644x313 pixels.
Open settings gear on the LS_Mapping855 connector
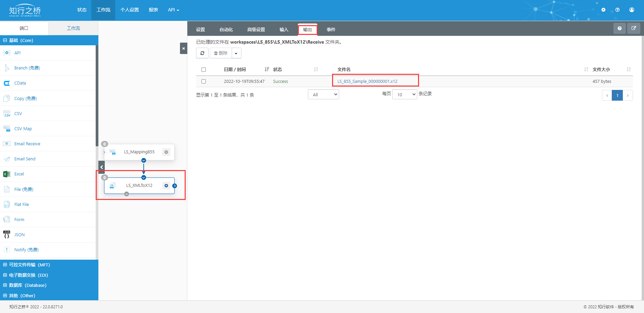166,152
